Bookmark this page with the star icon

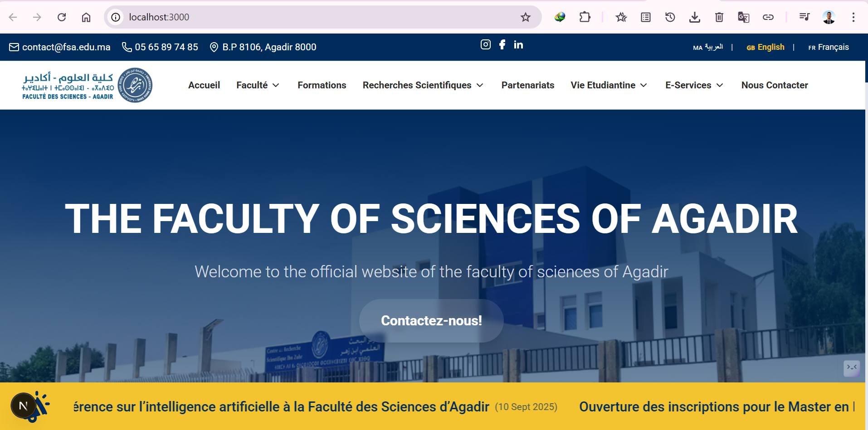pos(525,17)
